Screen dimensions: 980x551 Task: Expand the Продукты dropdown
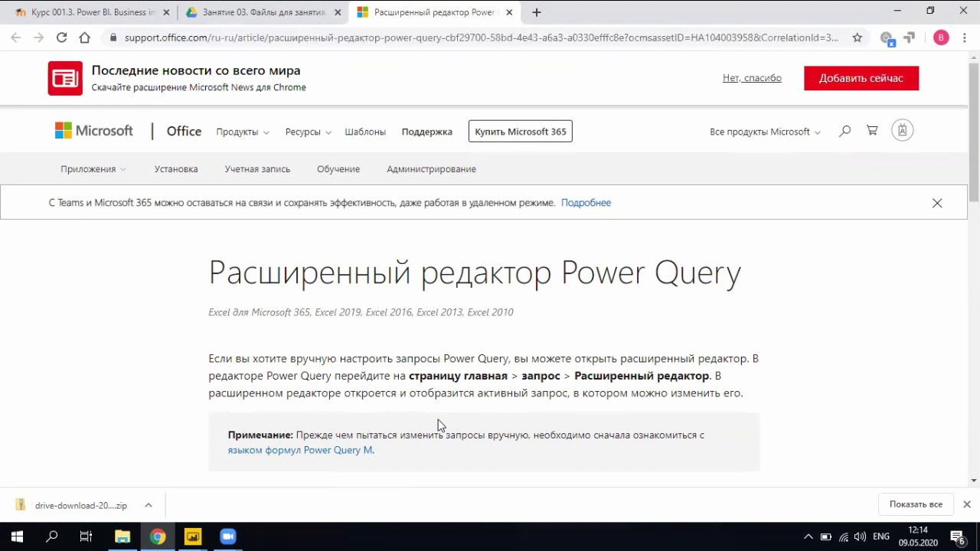242,132
